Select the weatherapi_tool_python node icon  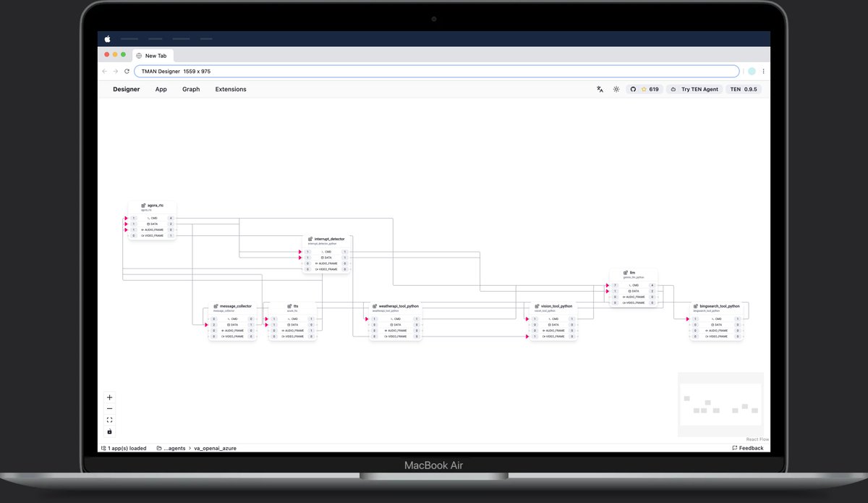click(x=375, y=306)
